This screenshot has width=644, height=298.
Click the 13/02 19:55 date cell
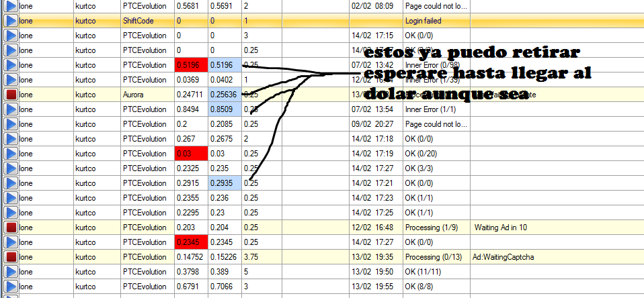pos(376,287)
